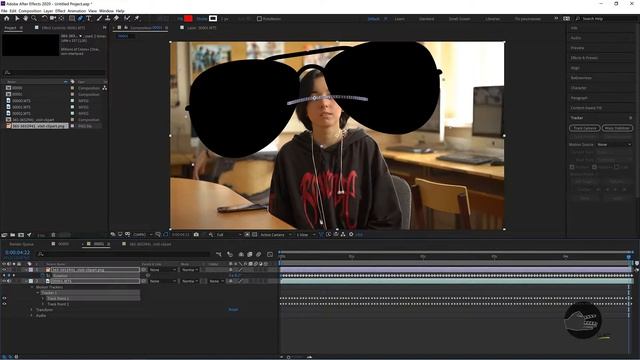Screen dimensions: 640x360
Task: Open the Active Camera dropdown
Action: pyautogui.click(x=276, y=235)
